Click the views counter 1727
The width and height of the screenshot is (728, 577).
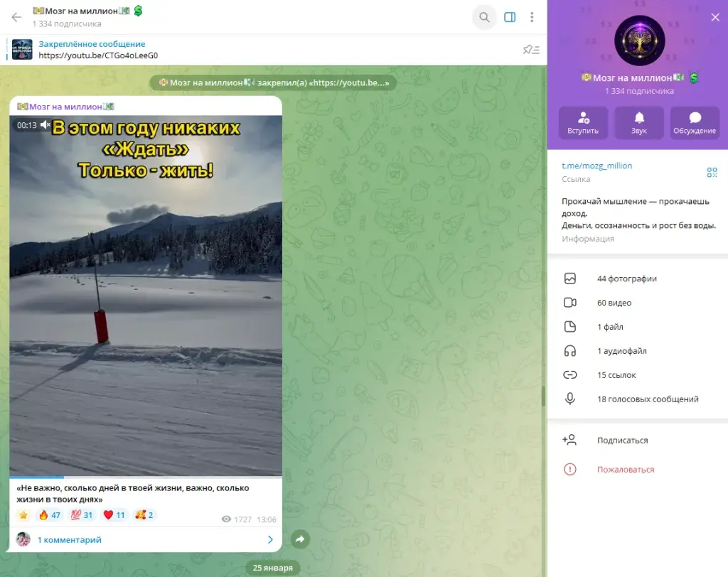tap(237, 519)
